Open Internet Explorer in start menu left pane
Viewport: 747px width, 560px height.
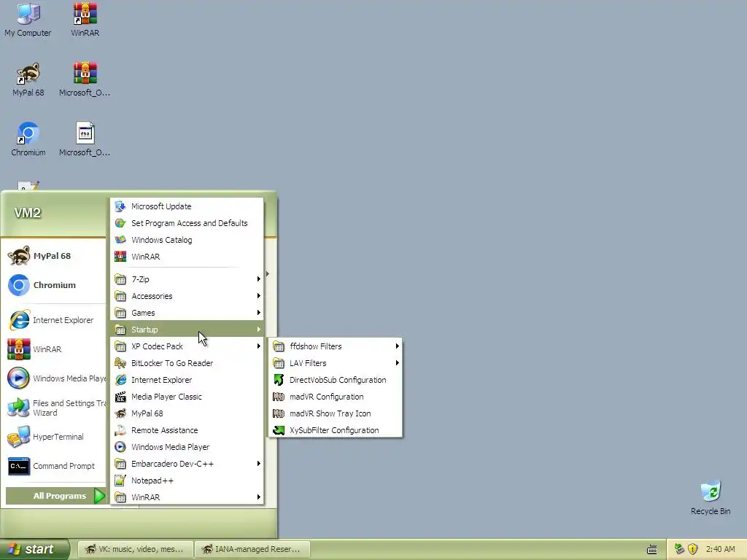point(53,320)
